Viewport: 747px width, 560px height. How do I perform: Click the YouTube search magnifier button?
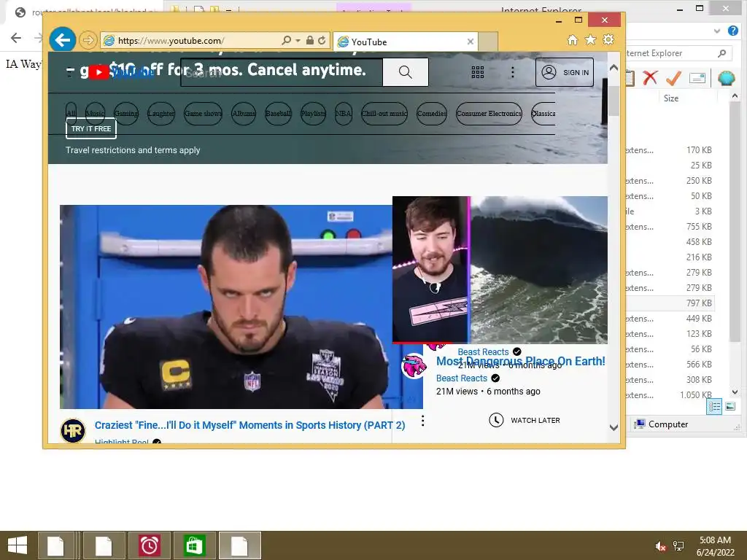406,72
